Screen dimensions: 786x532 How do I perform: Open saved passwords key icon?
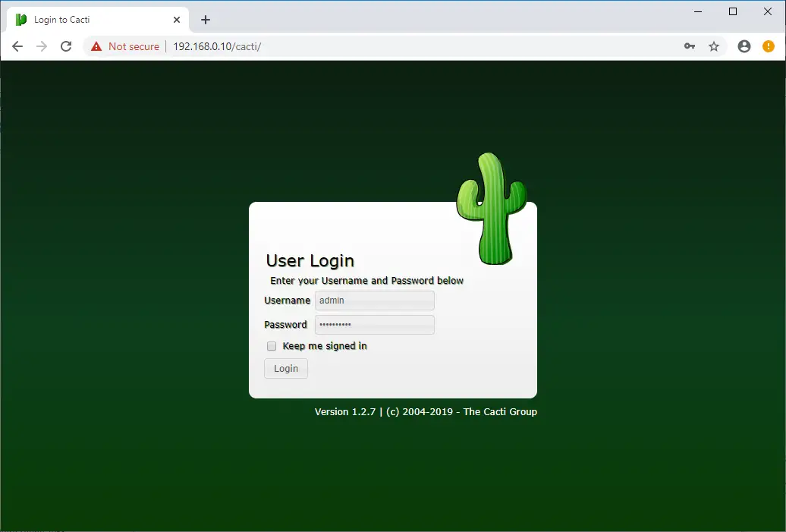(x=690, y=46)
